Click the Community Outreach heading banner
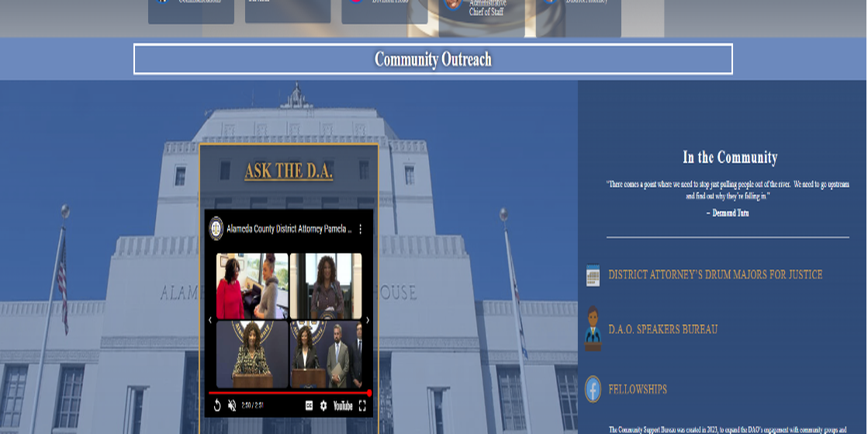Screen dimensions: 868x434 point(433,59)
